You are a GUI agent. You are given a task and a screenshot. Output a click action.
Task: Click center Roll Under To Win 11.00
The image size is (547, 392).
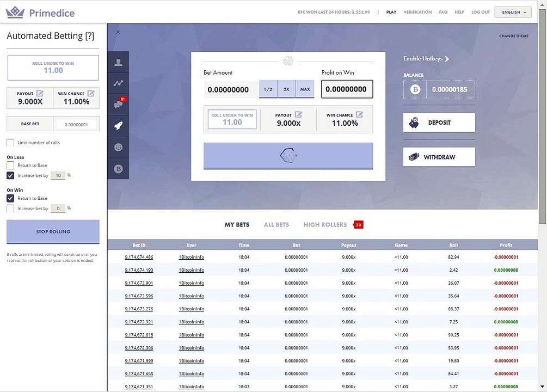tap(232, 119)
